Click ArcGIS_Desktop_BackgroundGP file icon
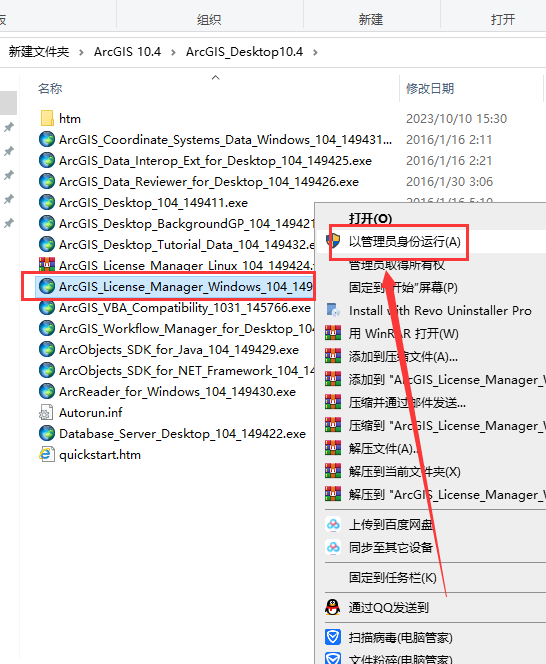 click(x=47, y=223)
